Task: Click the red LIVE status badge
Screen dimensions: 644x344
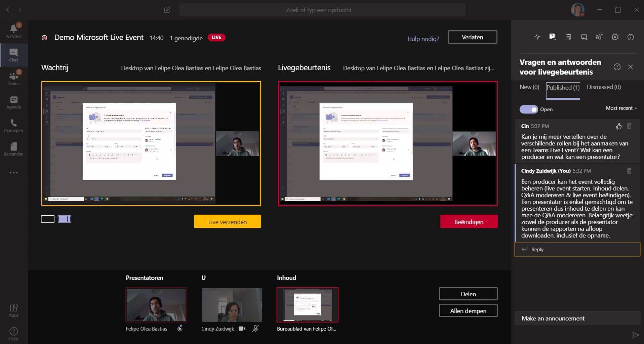Action: point(216,37)
